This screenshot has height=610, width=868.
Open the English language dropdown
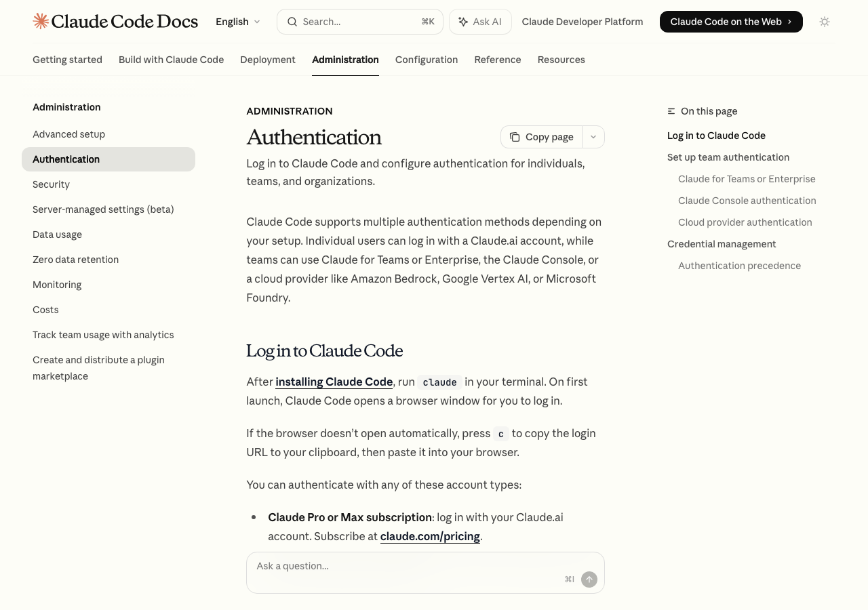pyautogui.click(x=238, y=22)
